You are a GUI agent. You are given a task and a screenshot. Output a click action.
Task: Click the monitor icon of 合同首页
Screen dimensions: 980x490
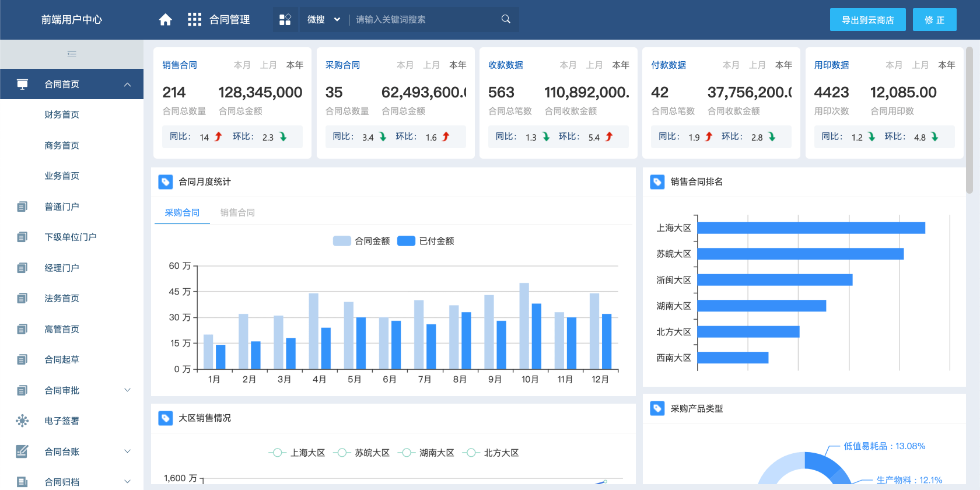click(x=22, y=84)
